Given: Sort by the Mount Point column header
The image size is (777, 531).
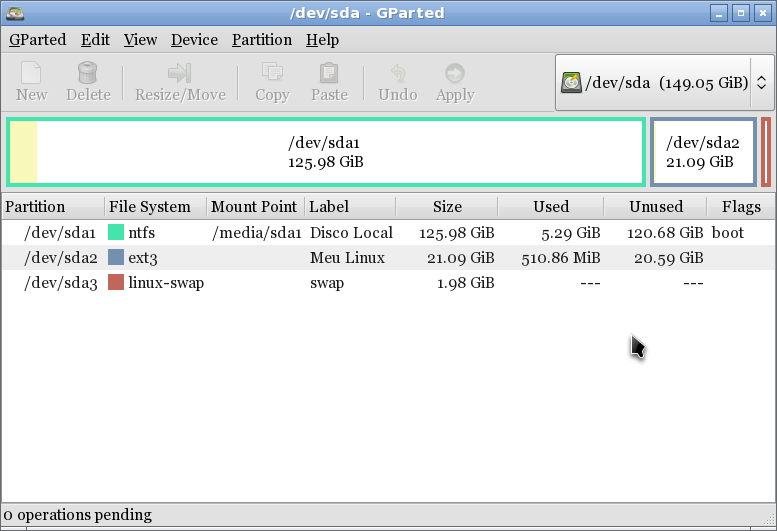Looking at the screenshot, I should [x=256, y=207].
